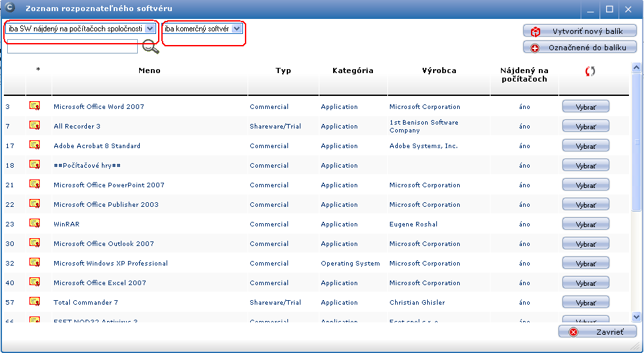Viewport: 644px width, 353px height.
Task: Sort by the Typ column header
Action: pyautogui.click(x=283, y=70)
